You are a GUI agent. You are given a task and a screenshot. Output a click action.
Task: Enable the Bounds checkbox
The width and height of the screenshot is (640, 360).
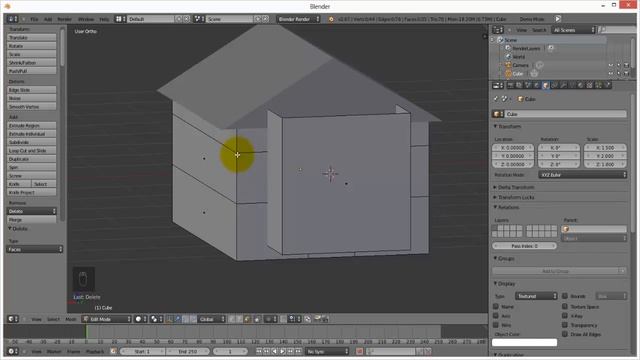(565, 296)
